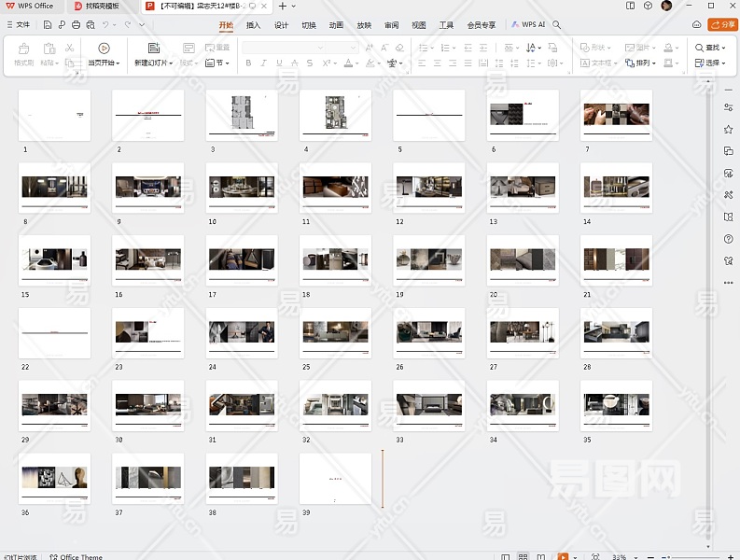Click the fit-to-window icon in status bar
This screenshot has width=740, height=560.
coord(595,557)
